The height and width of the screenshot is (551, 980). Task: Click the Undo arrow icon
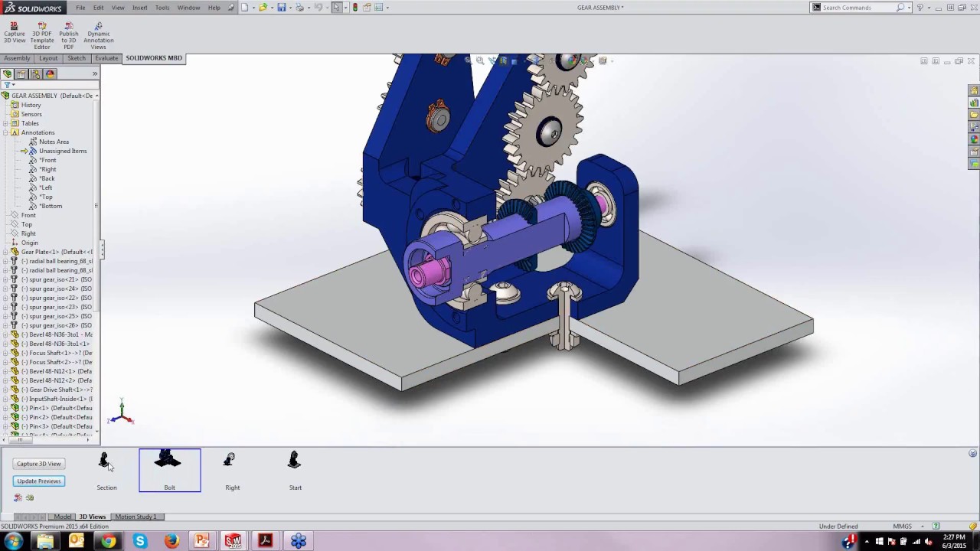pos(318,8)
